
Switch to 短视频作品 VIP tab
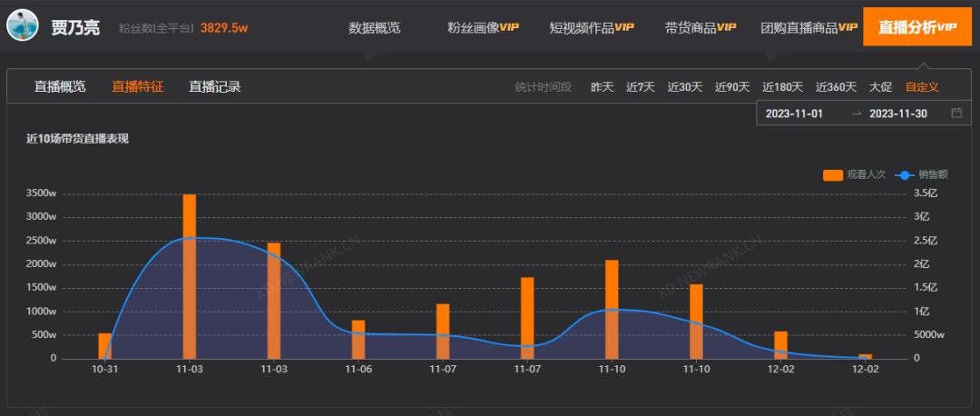591,27
